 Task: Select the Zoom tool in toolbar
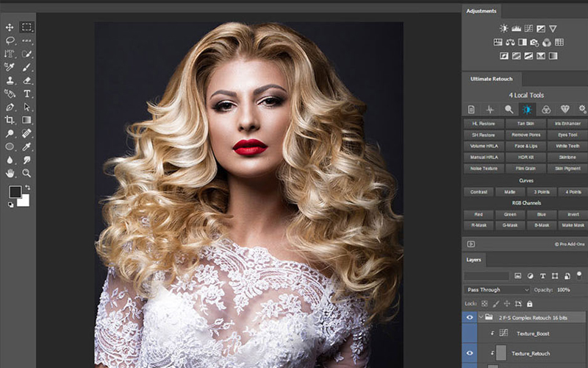tap(26, 173)
